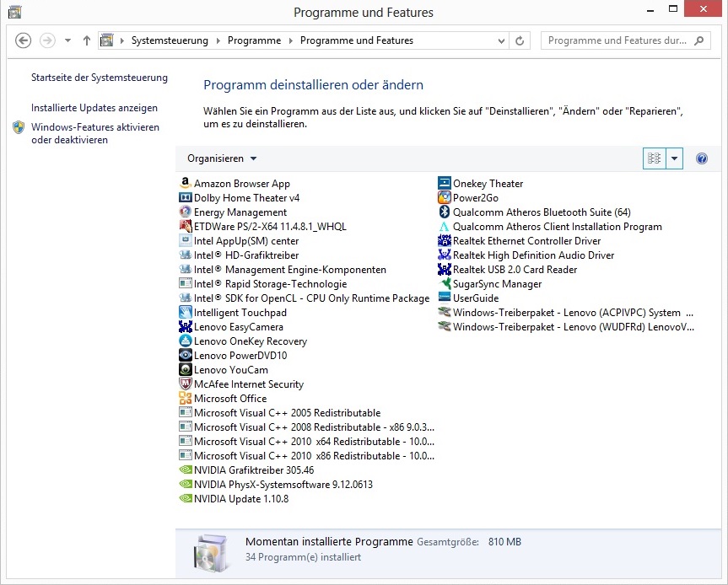This screenshot has height=585, width=728.
Task: Open Windows-Features aktivieren oder deaktivieren
Action: point(94,133)
